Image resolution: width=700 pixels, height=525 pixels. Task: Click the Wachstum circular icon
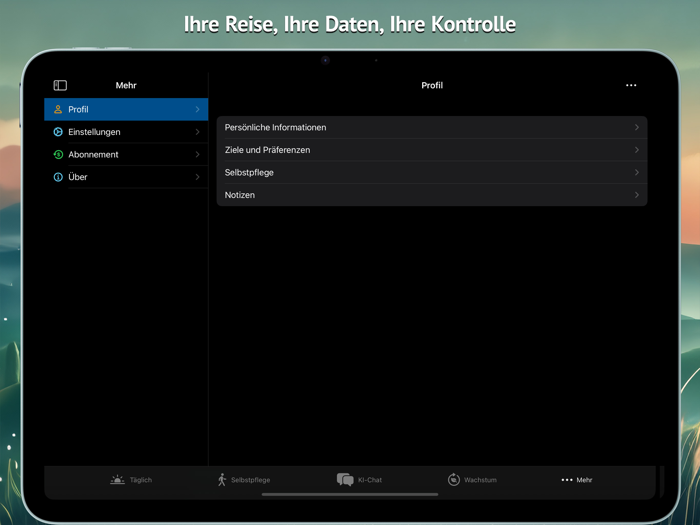coord(454,480)
